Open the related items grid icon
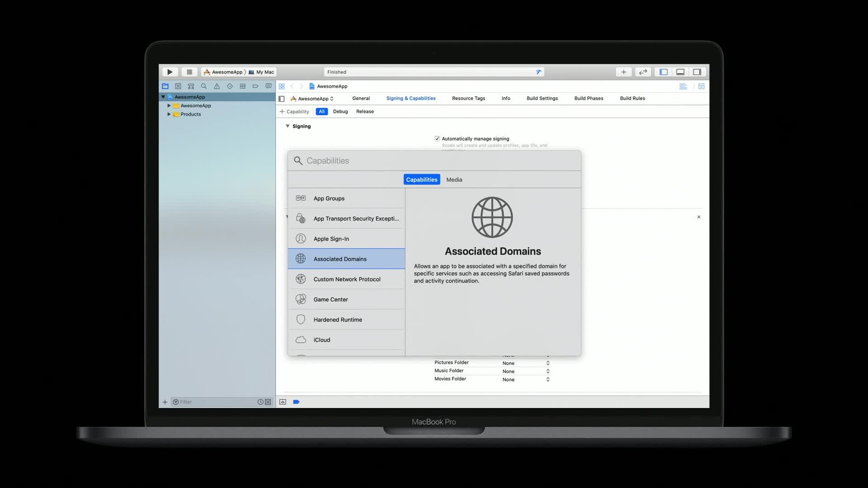 tap(282, 86)
